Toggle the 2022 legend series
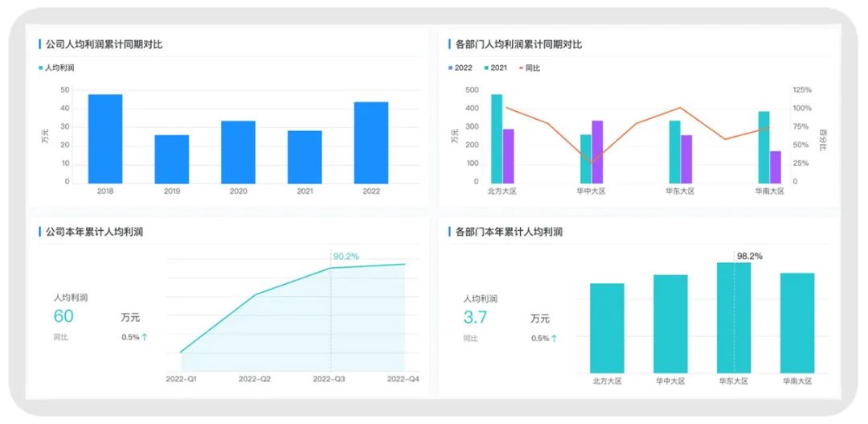The image size is (868, 424). coord(460,68)
